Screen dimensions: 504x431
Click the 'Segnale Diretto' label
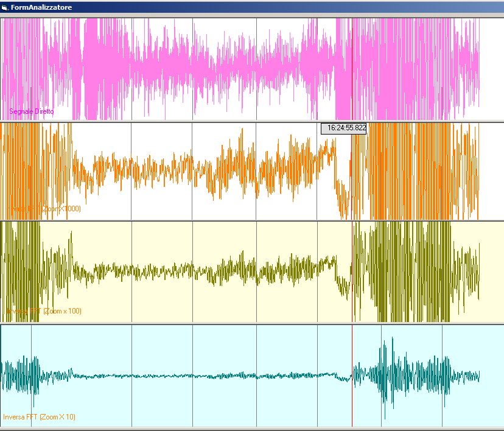point(32,111)
